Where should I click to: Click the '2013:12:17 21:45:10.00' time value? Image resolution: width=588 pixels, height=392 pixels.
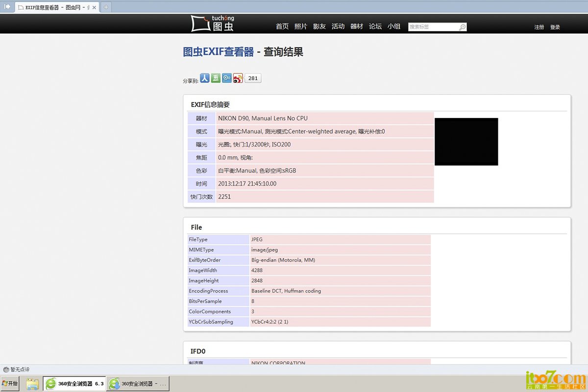(x=247, y=184)
